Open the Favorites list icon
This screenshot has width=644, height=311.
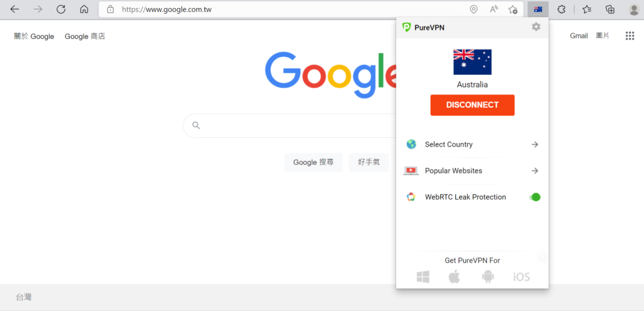coord(587,9)
